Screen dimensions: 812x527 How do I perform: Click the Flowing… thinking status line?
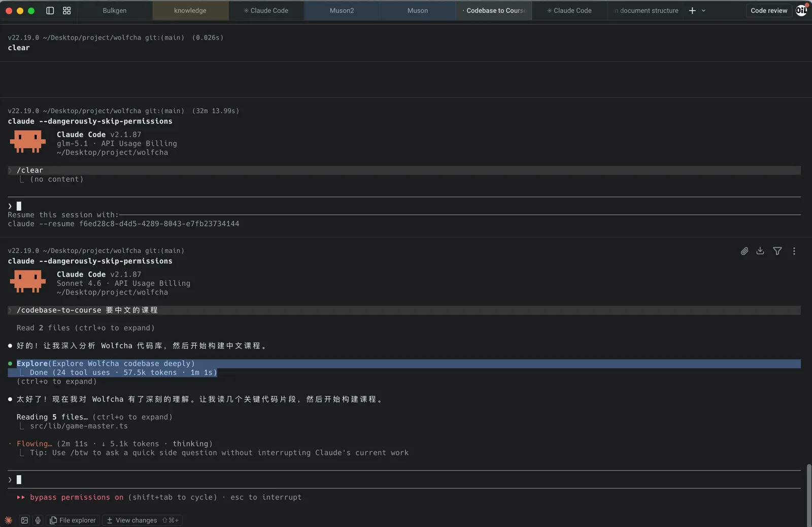[115, 444]
